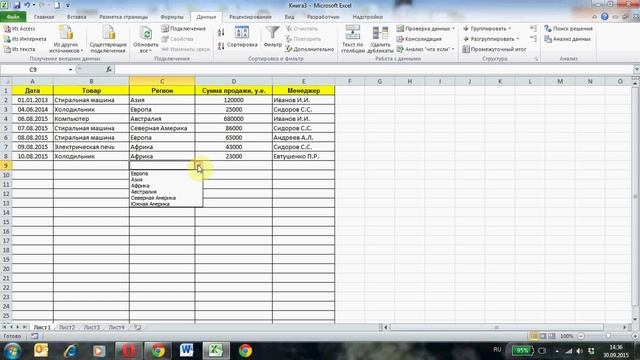Open Data Analysis (Анализ данных)
Screen dimensions: 640x360
[x=567, y=39]
